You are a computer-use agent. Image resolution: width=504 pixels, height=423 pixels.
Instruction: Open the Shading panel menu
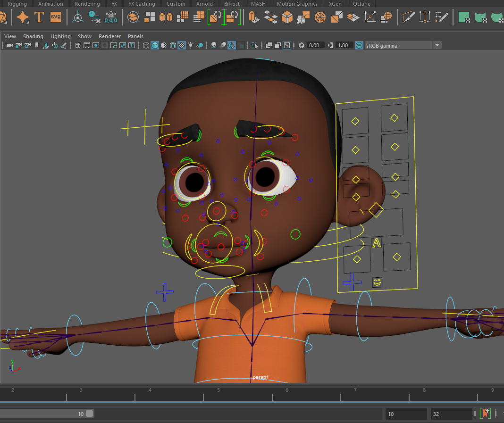(x=33, y=36)
